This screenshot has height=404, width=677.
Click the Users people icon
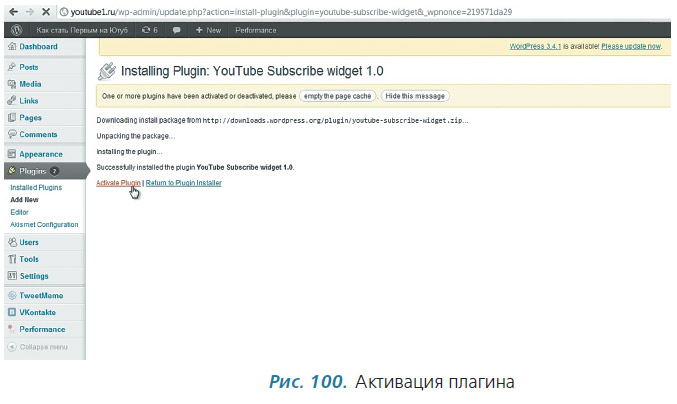tap(12, 242)
